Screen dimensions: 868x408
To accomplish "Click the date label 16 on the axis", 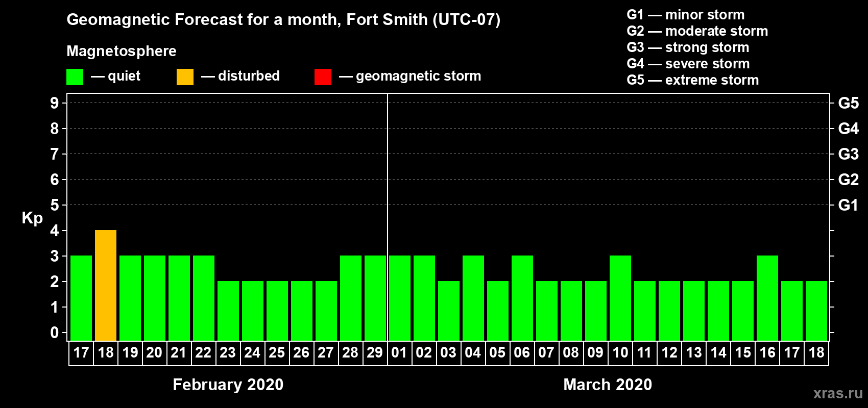I will 767,352.
